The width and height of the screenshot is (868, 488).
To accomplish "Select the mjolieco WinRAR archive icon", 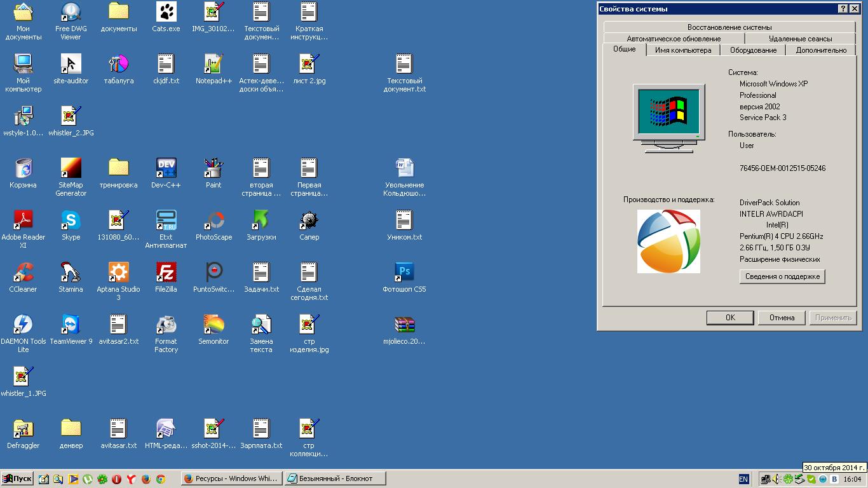I will tap(404, 330).
